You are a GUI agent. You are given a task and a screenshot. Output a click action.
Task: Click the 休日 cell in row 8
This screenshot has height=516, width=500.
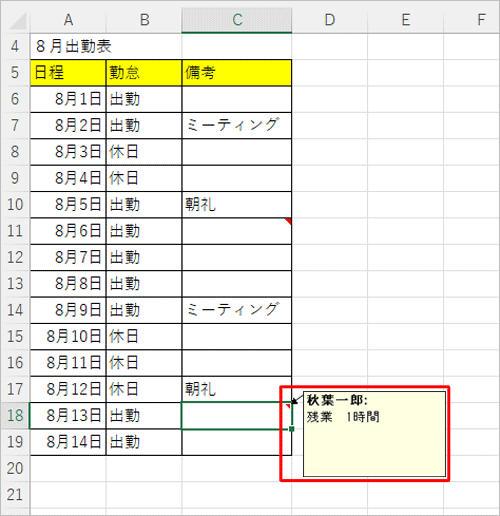tap(144, 152)
